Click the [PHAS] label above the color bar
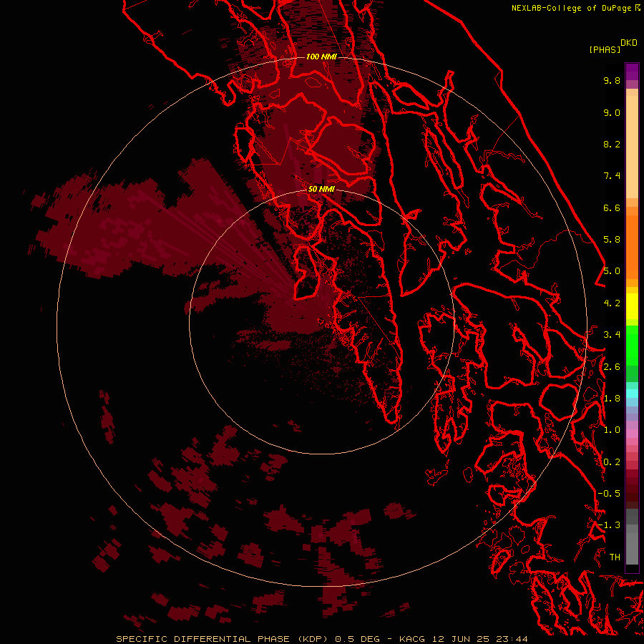This screenshot has width=644, height=644. tap(605, 49)
